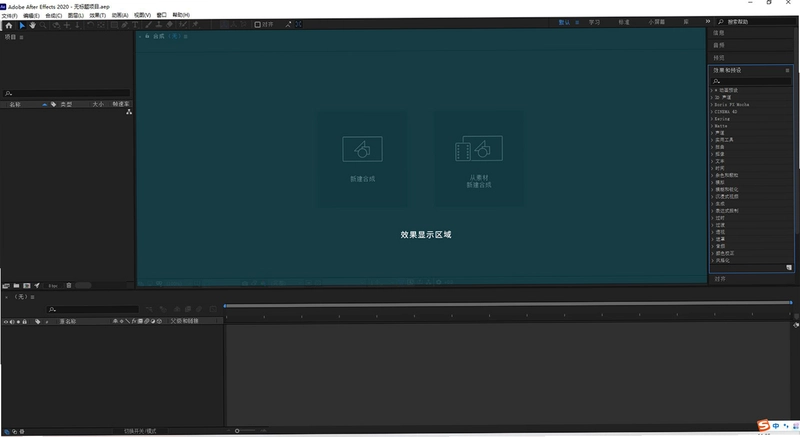800x437 pixels.
Task: Click the Home icon in the toolbar
Action: pos(9,24)
